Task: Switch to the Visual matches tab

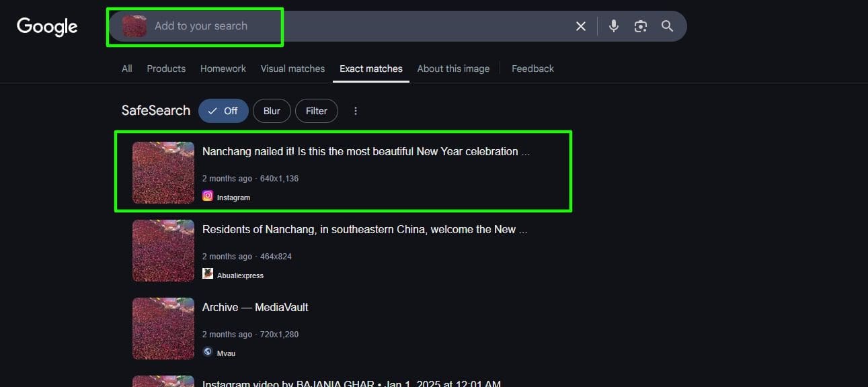Action: click(x=292, y=69)
